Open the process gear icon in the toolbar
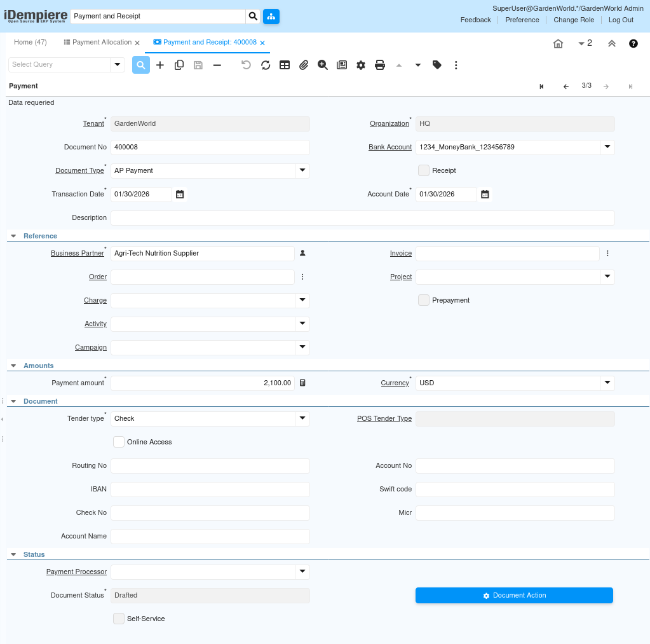This screenshot has height=644, width=650. point(361,65)
